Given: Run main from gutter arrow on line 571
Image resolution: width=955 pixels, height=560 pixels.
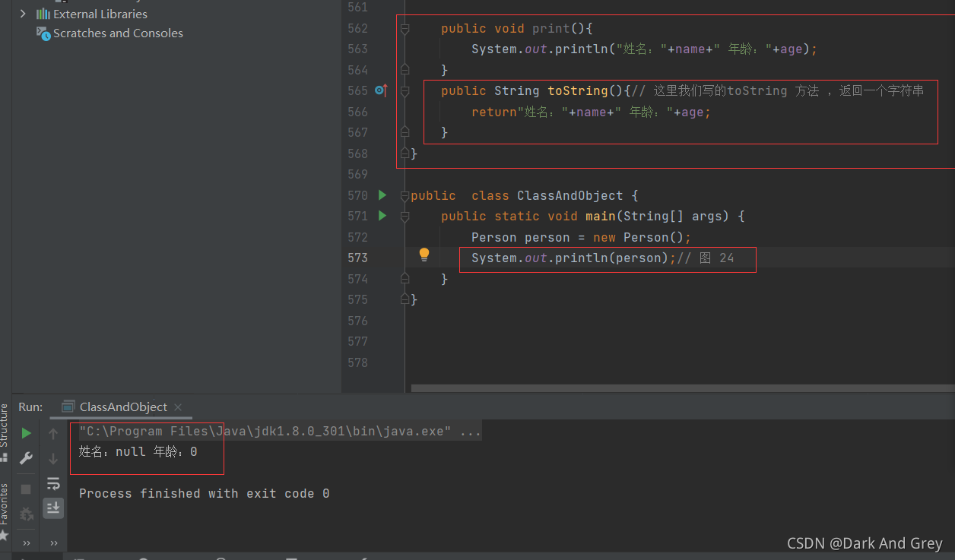Looking at the screenshot, I should [382, 216].
